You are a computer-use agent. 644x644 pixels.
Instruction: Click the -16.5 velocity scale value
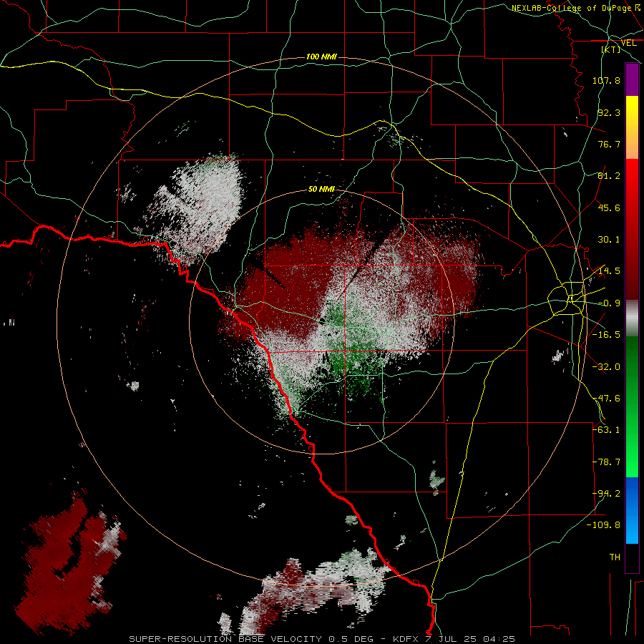pyautogui.click(x=606, y=335)
